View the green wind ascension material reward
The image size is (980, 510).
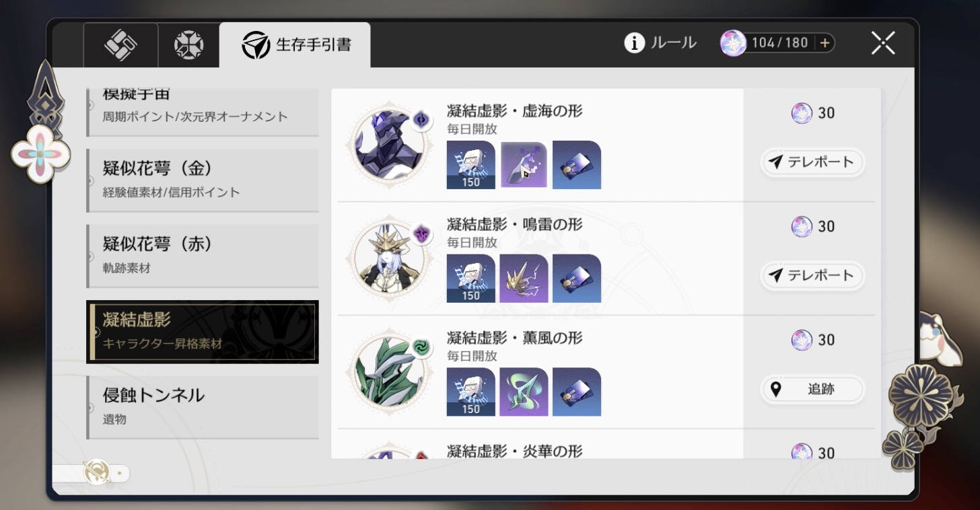click(x=524, y=392)
